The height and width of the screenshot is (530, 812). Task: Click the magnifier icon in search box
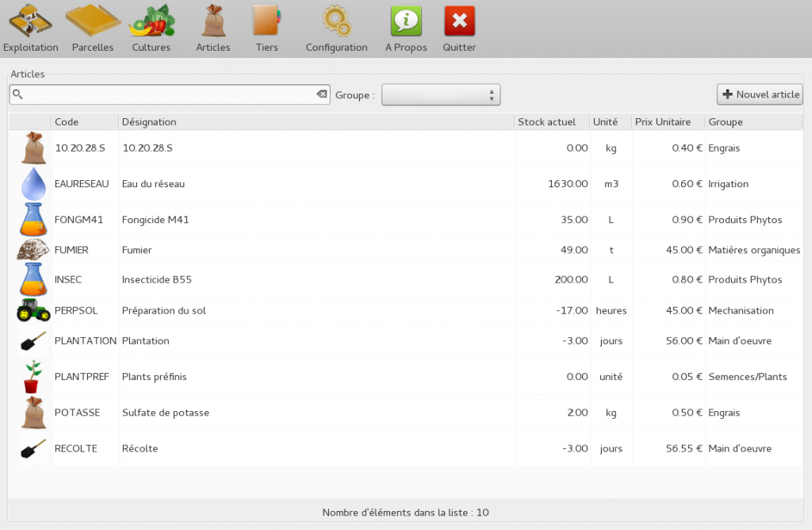[17, 94]
